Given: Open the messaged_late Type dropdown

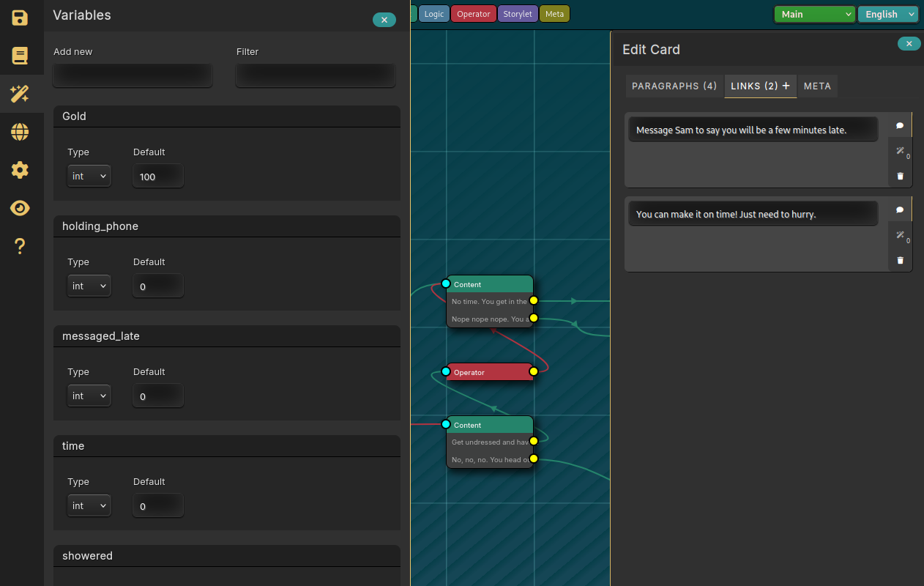Looking at the screenshot, I should 89,396.
